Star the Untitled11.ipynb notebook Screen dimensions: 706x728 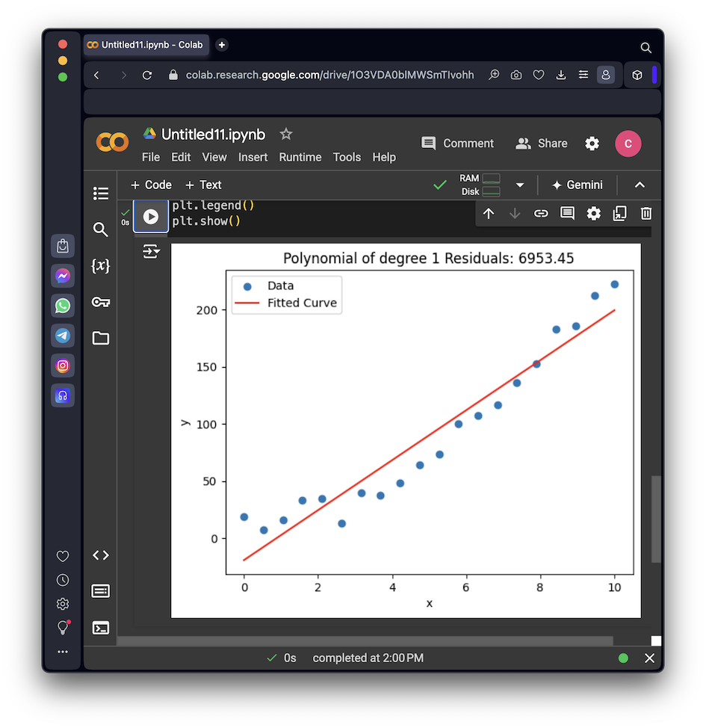point(285,135)
